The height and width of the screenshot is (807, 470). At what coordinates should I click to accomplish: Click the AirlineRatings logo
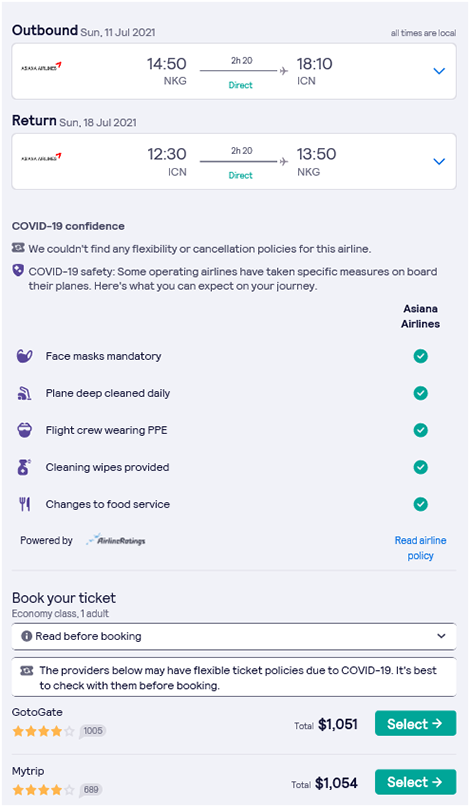coord(116,540)
